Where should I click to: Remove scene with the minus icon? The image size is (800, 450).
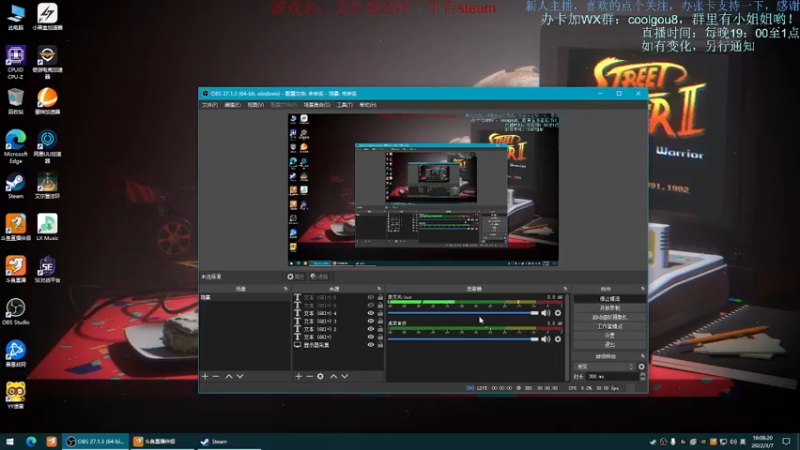click(x=216, y=377)
